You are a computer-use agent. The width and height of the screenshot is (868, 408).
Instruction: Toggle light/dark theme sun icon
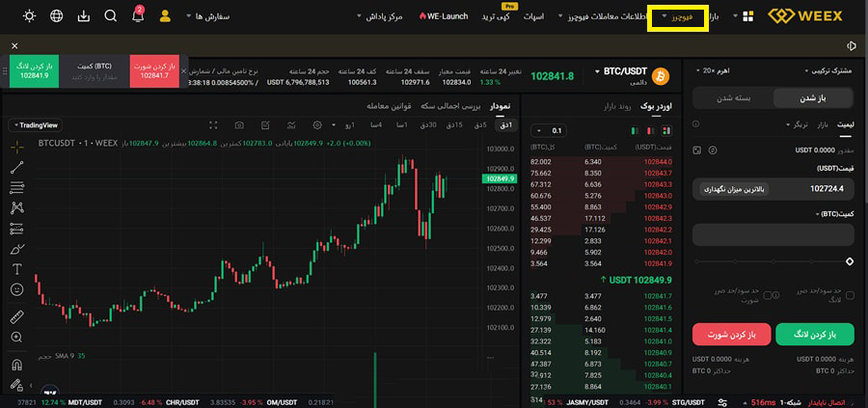click(x=29, y=16)
